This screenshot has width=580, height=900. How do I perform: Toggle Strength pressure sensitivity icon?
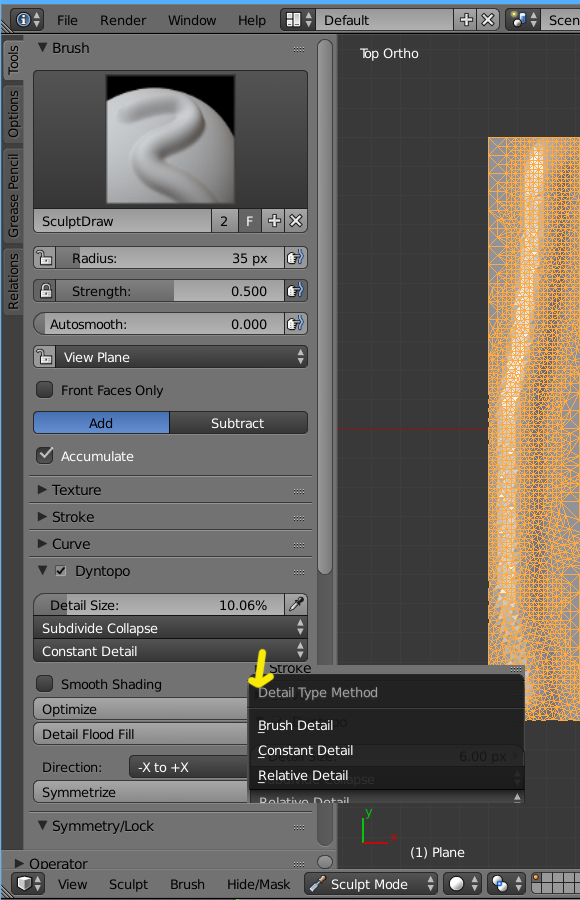[295, 291]
